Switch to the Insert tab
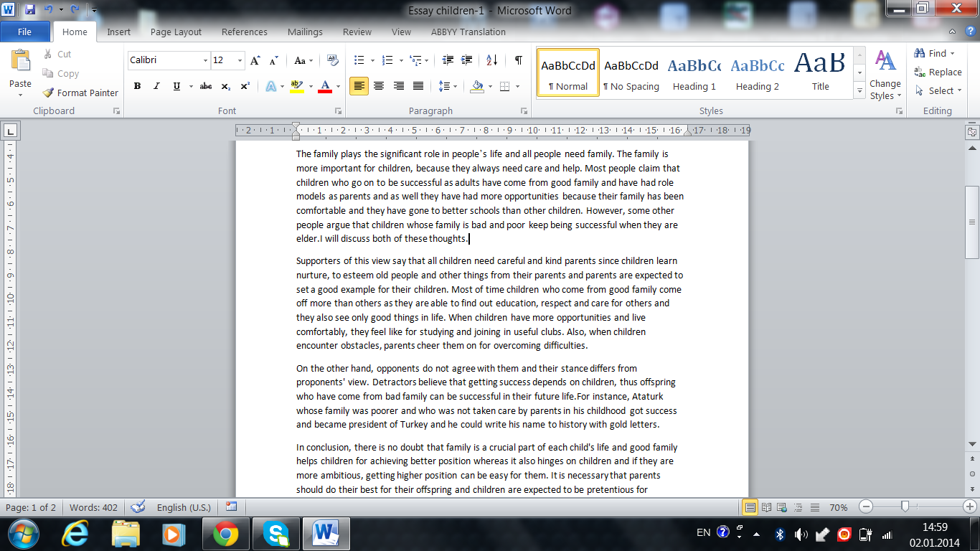980x551 pixels. coord(118,32)
